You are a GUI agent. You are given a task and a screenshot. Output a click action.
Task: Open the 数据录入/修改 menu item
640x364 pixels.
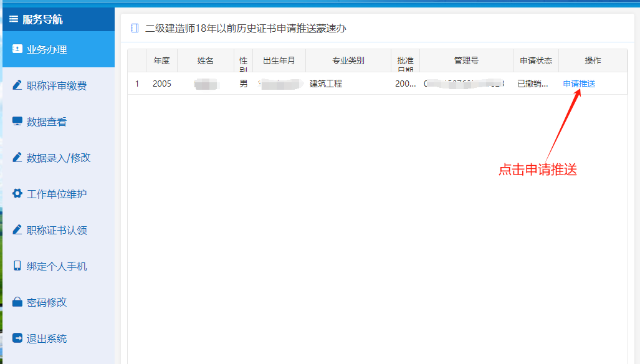tap(59, 158)
